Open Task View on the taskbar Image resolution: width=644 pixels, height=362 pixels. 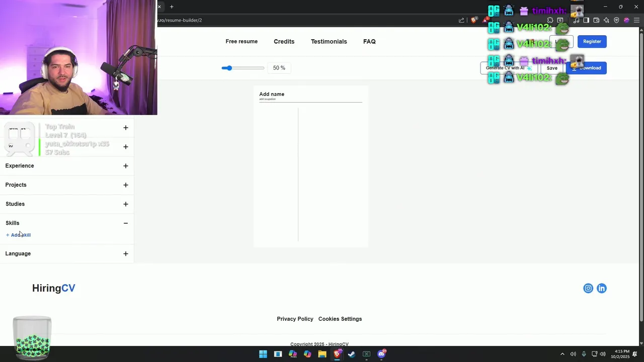278,354
